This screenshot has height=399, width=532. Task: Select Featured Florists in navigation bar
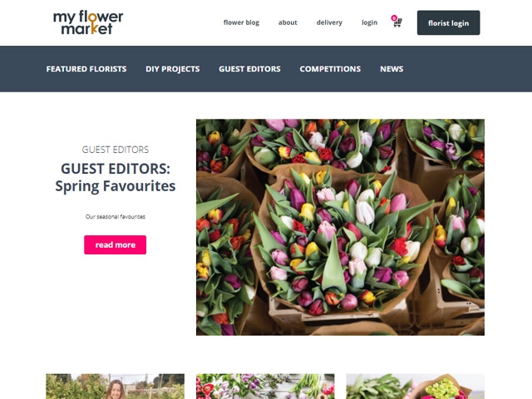(86, 69)
